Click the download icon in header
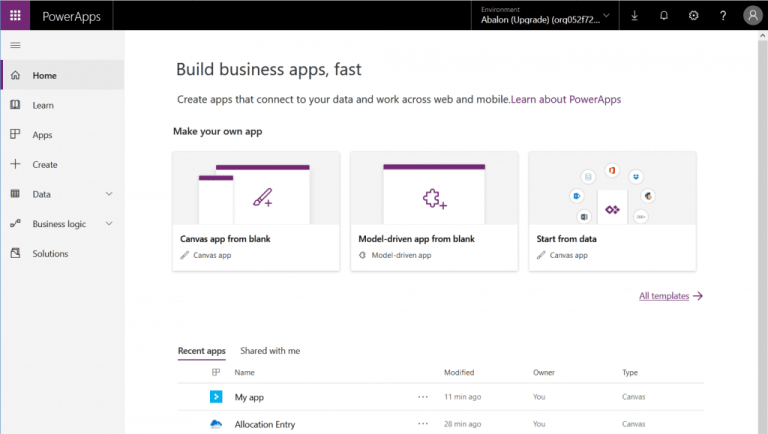Image resolution: width=768 pixels, height=434 pixels. click(x=636, y=16)
